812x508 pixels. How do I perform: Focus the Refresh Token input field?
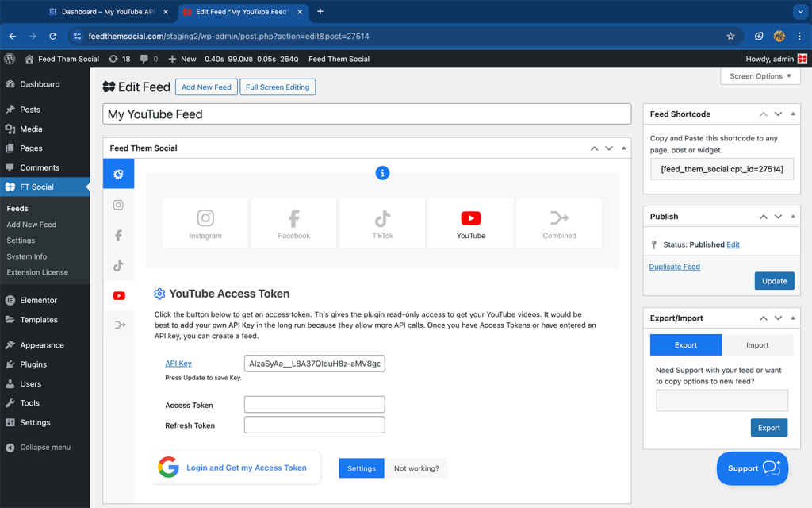click(x=314, y=425)
